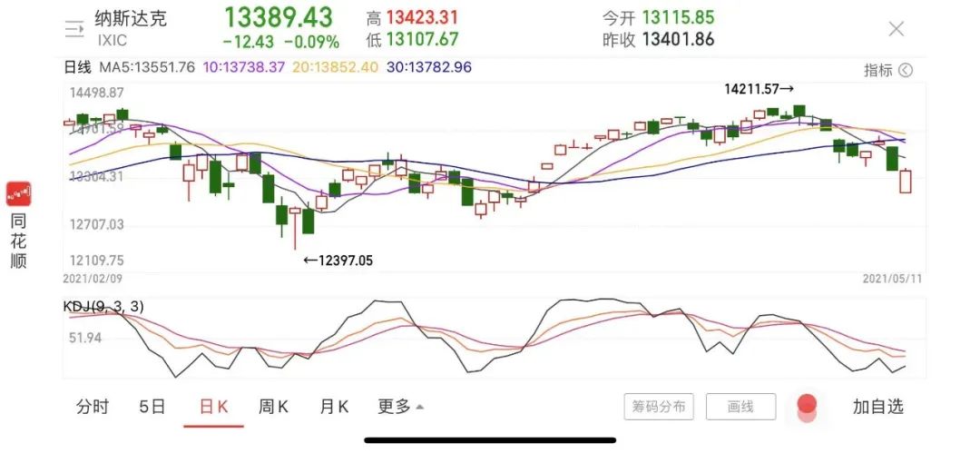Add to watchlist via 加自选

pos(878,407)
